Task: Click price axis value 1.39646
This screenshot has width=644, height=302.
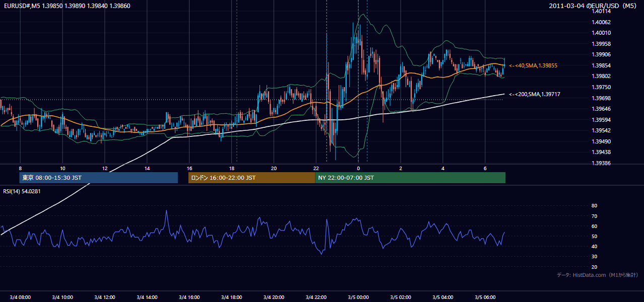Action: [602, 109]
